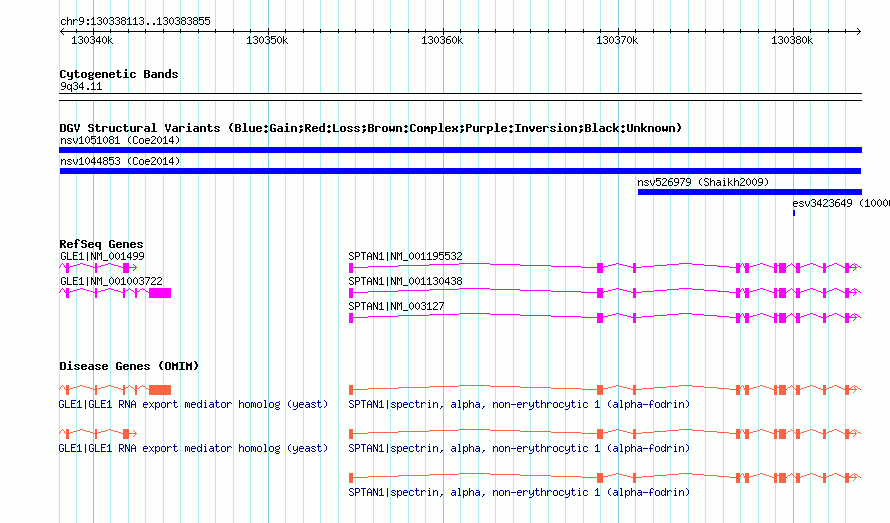Click the orange OMIM GLE1 glyph with thick end block
The width and height of the screenshot is (890, 523).
[115, 390]
